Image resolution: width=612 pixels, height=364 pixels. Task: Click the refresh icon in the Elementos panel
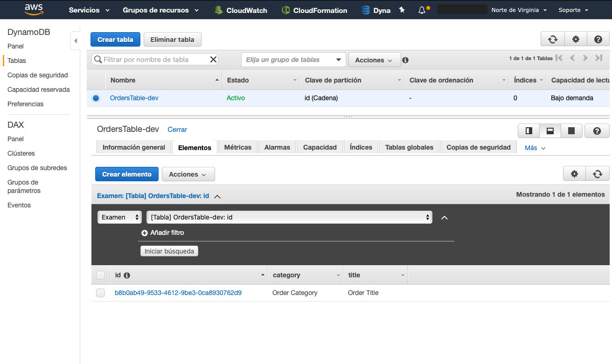tap(598, 173)
